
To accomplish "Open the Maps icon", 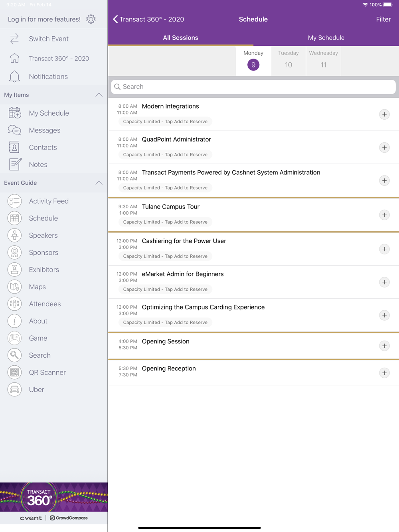I will coord(14,287).
